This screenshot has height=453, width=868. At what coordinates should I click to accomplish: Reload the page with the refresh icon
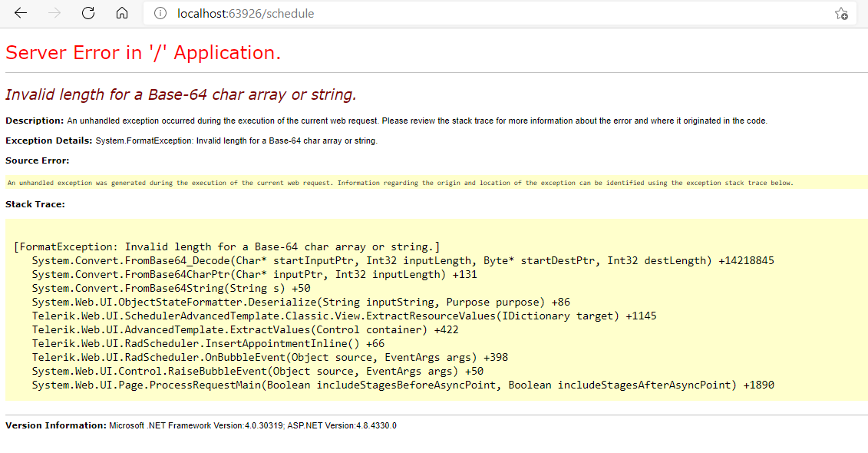tap(88, 13)
